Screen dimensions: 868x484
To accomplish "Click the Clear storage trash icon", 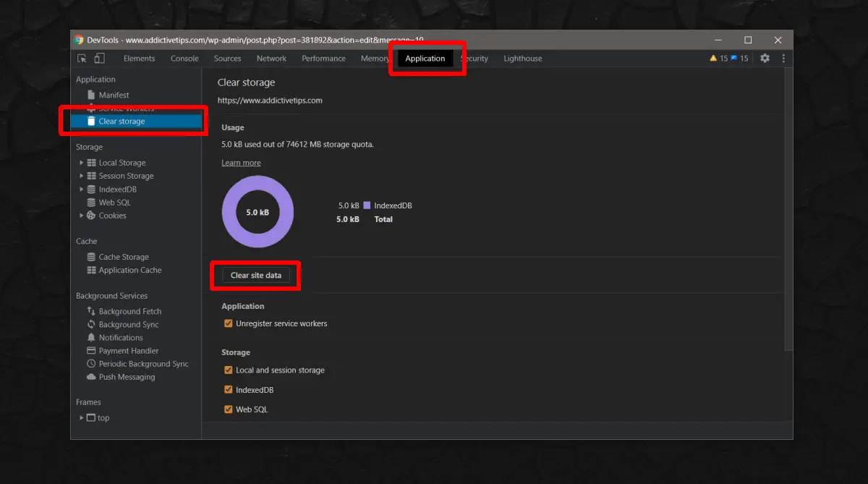I will [91, 122].
